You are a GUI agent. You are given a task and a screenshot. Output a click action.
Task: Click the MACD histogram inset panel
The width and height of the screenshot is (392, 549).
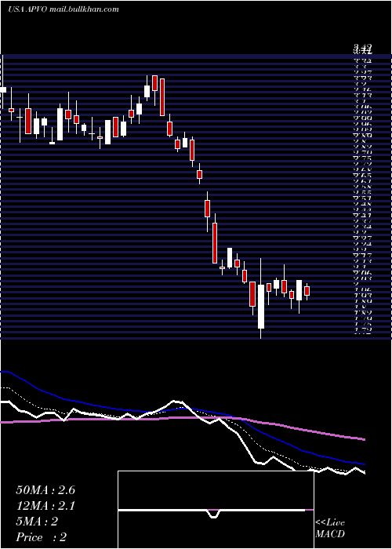(216, 510)
